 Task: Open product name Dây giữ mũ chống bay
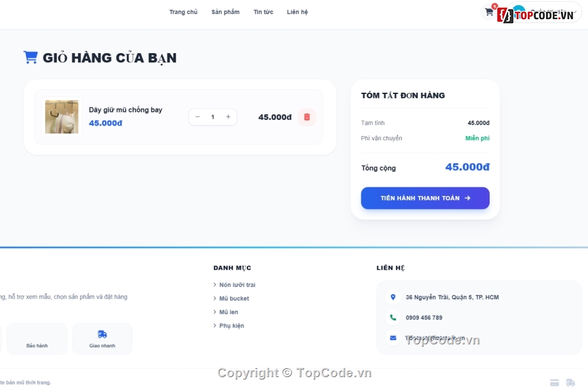coord(126,110)
